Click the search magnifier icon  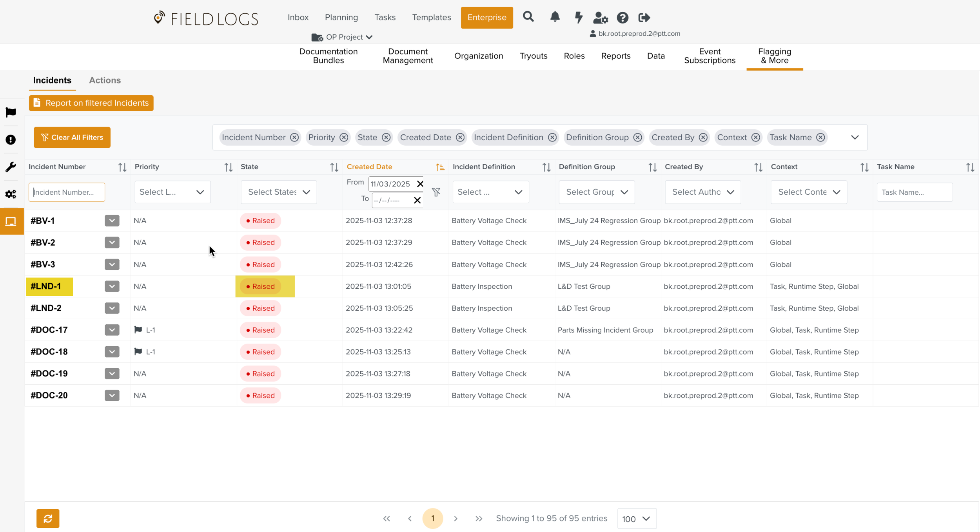[x=528, y=17]
